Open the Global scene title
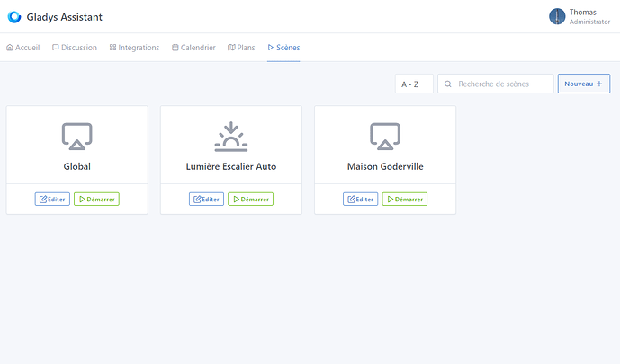 click(77, 166)
